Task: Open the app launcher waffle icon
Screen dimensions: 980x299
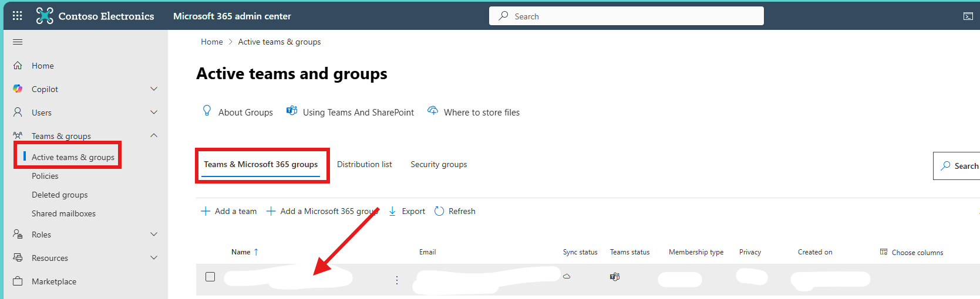Action: click(18, 16)
